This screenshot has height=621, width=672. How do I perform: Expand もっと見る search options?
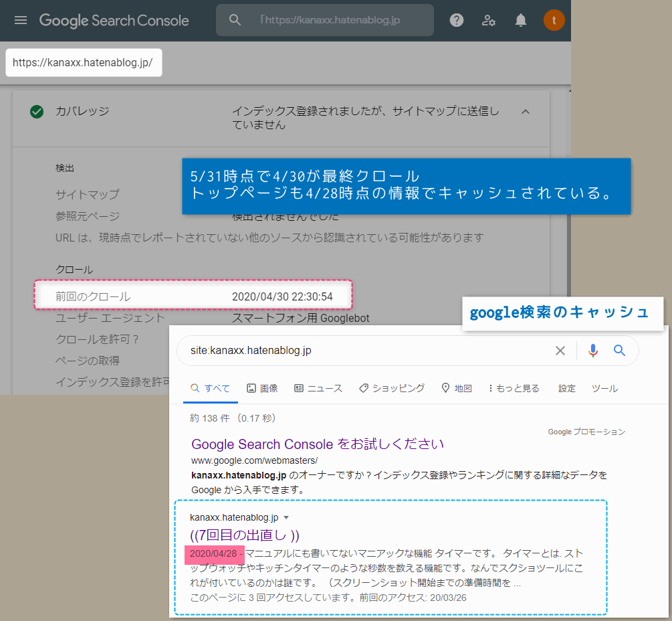(514, 388)
